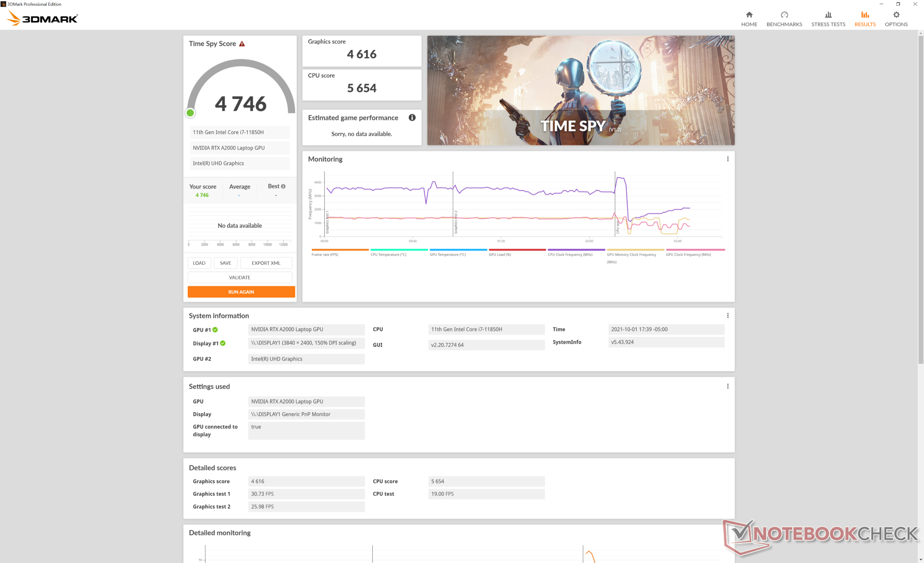
Task: Click the Graphics test 1 value 30.73 FPS
Action: [307, 494]
